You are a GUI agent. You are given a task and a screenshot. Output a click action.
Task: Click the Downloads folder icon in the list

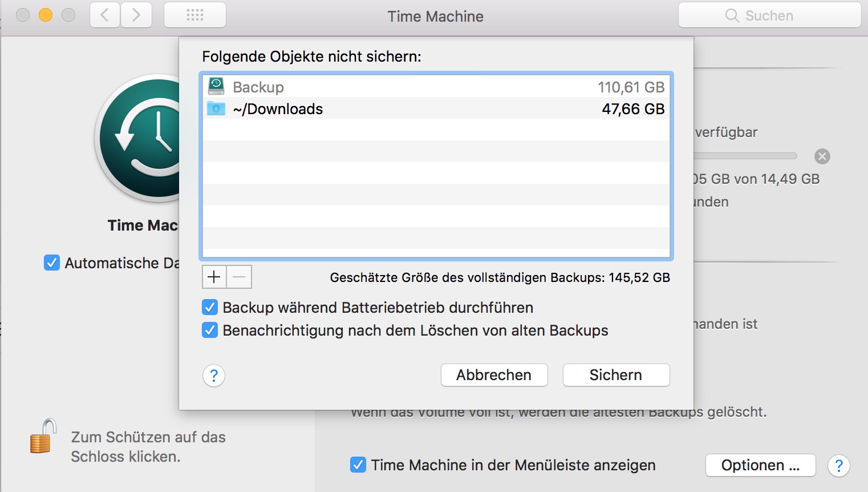tap(216, 108)
